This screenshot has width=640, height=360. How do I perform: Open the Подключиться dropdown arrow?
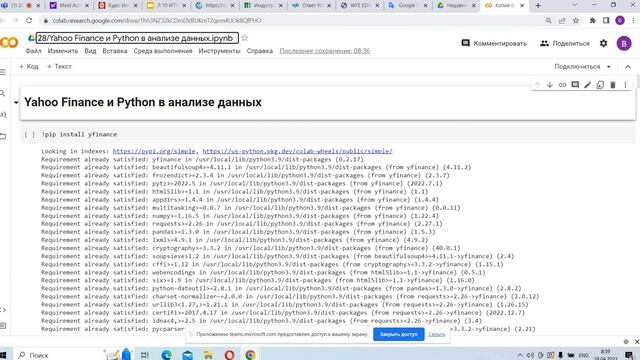coord(609,67)
